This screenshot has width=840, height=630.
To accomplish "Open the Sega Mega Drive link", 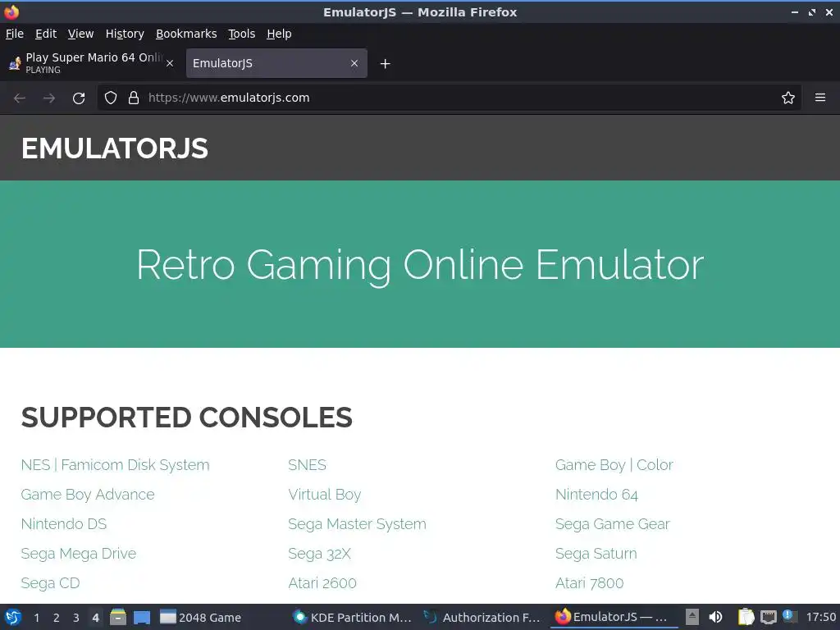I will click(x=79, y=554).
